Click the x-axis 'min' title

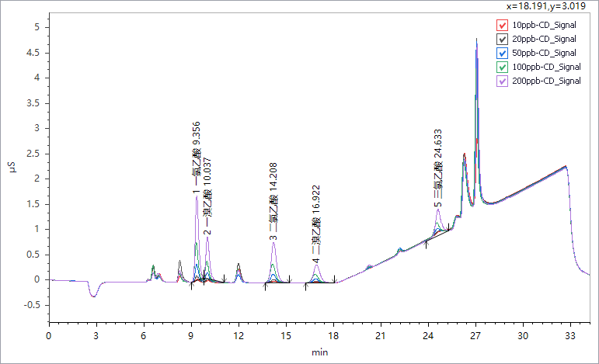pyautogui.click(x=319, y=352)
